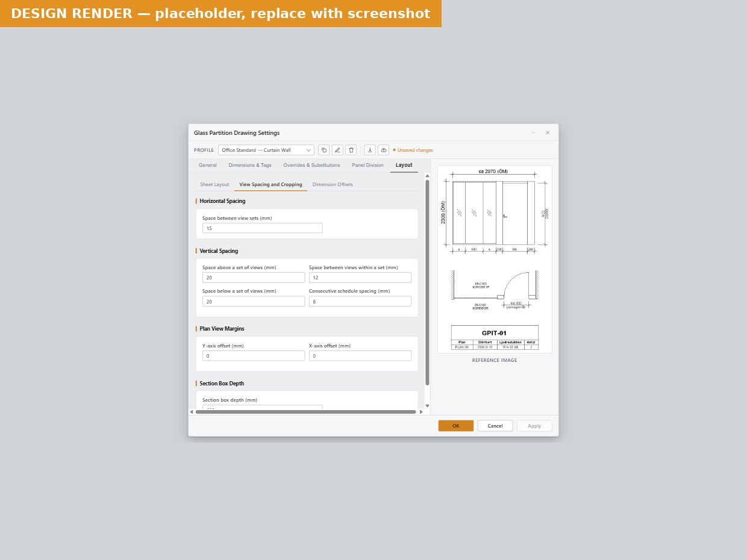Click the glass partition reference image preview
This screenshot has height=560, width=747.
coord(495,260)
